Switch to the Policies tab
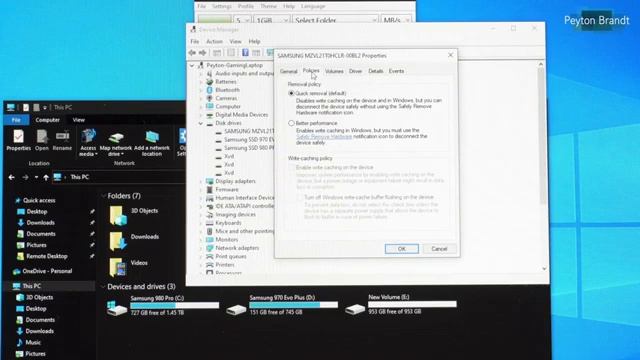 click(x=311, y=71)
